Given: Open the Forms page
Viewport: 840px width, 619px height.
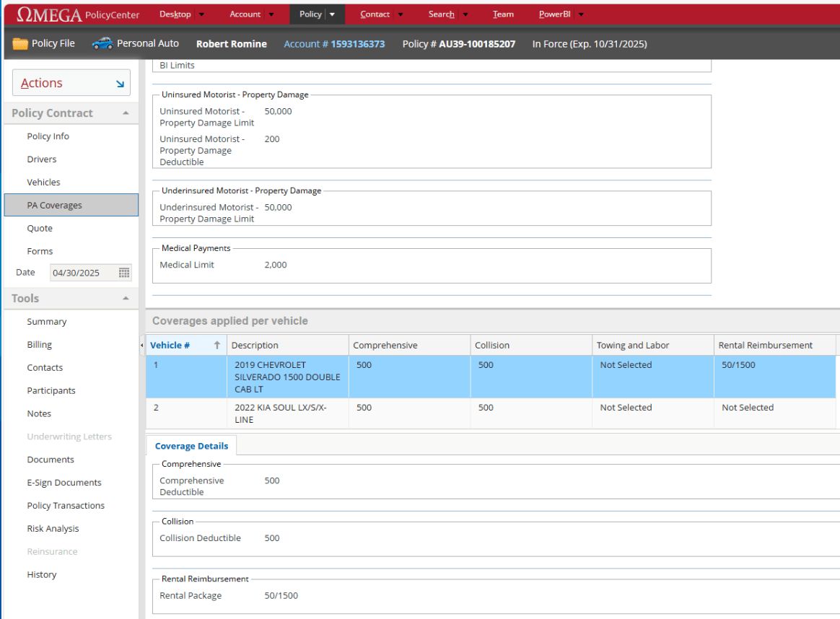Looking at the screenshot, I should pos(40,251).
